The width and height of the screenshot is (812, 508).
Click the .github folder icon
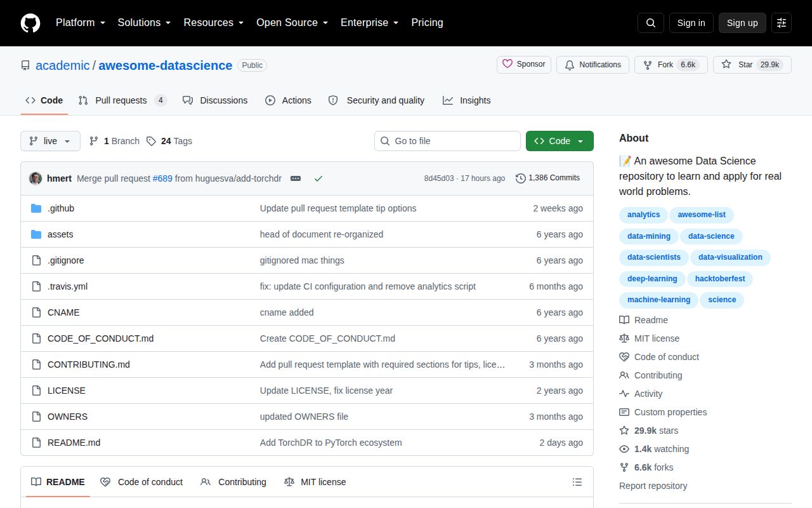(x=36, y=208)
